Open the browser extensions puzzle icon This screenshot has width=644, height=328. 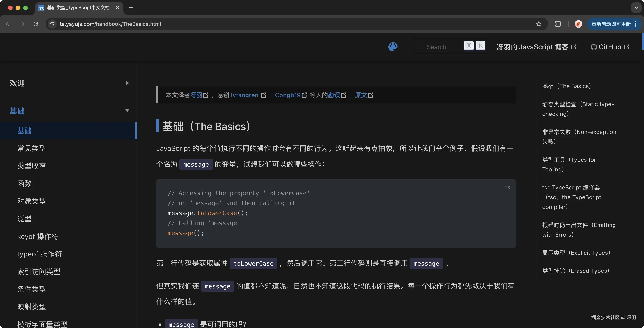pyautogui.click(x=558, y=24)
